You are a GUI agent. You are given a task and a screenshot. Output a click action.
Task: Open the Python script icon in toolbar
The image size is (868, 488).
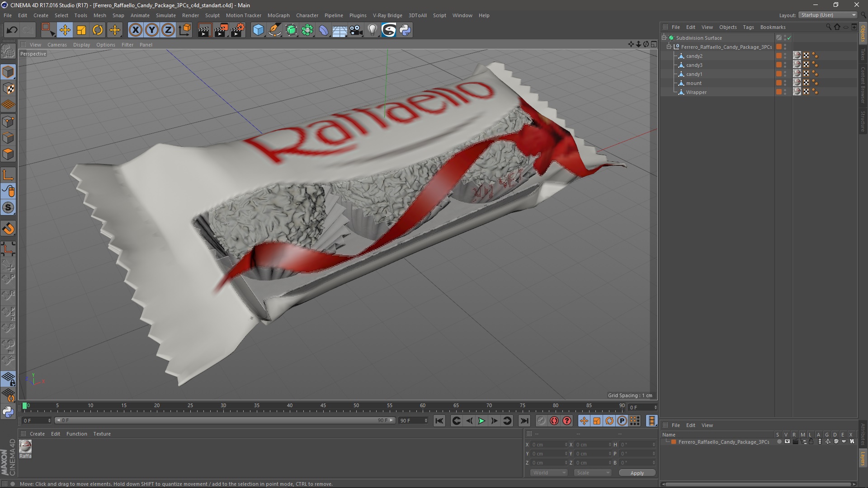(x=405, y=30)
